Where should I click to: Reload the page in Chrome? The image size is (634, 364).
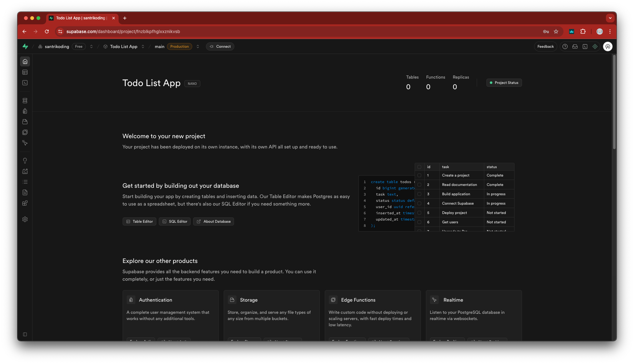point(47,32)
